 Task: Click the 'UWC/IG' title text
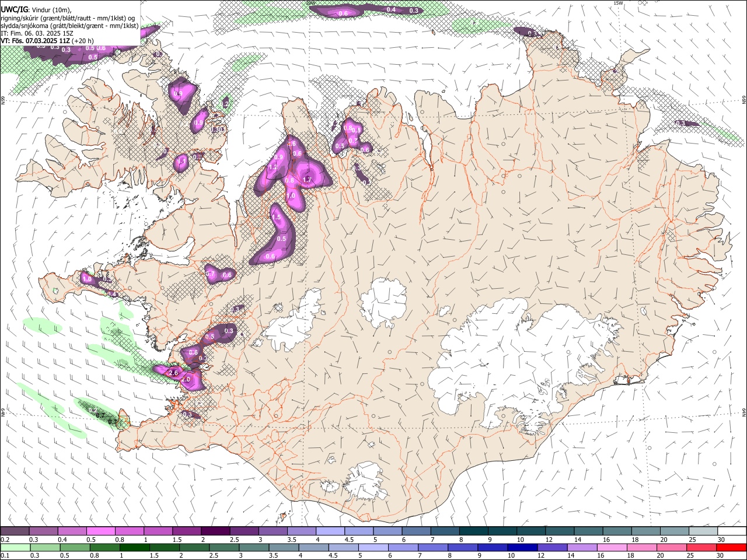click(x=14, y=9)
